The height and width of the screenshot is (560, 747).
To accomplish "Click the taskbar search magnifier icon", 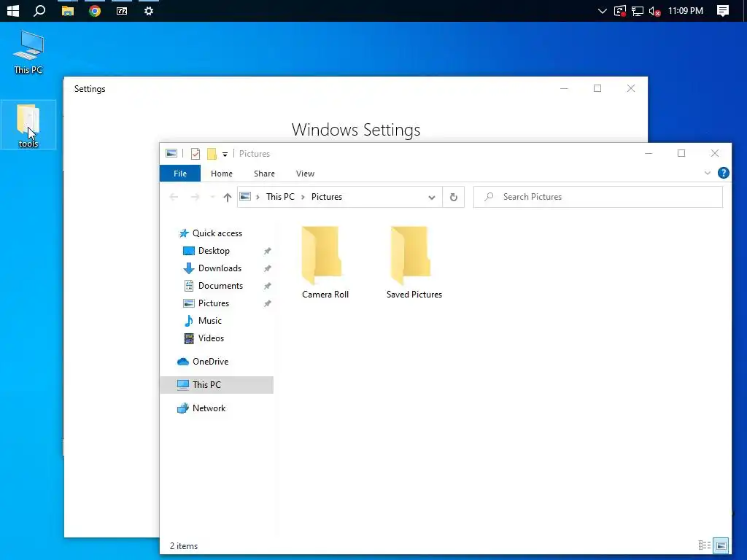I will click(x=39, y=10).
